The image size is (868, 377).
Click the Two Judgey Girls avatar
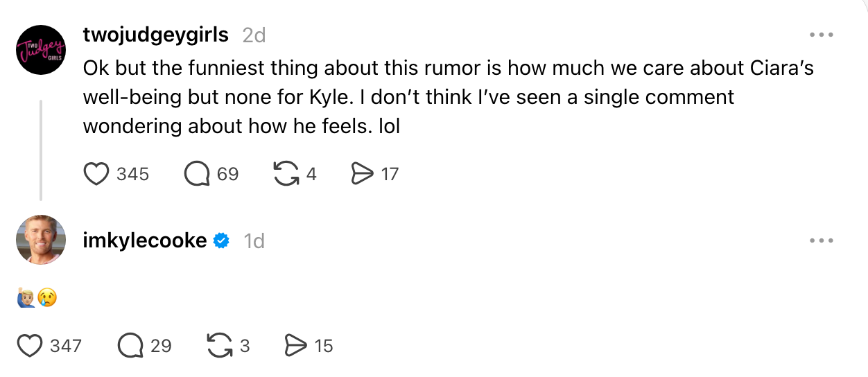tap(40, 51)
